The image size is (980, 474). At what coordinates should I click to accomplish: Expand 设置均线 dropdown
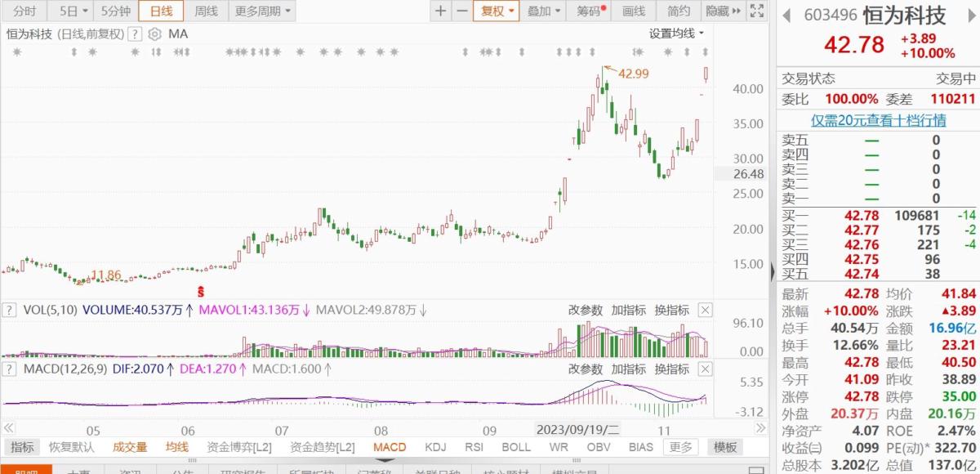pos(676,34)
